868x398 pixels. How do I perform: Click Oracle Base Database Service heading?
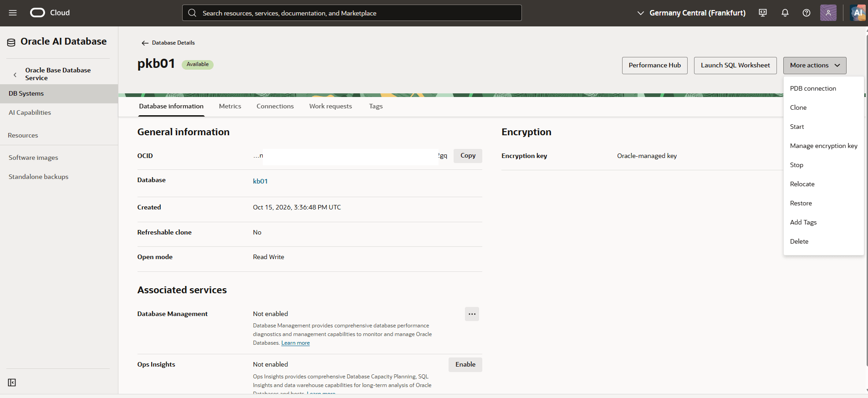click(x=58, y=74)
